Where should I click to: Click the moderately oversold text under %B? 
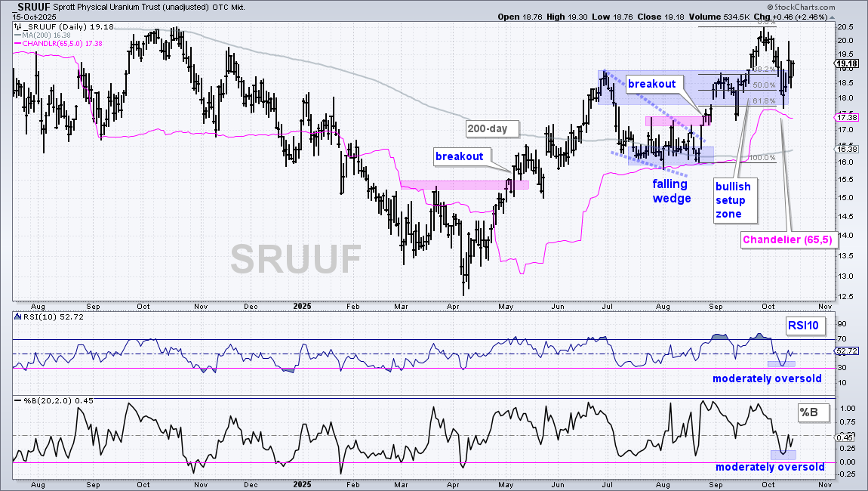(770, 467)
